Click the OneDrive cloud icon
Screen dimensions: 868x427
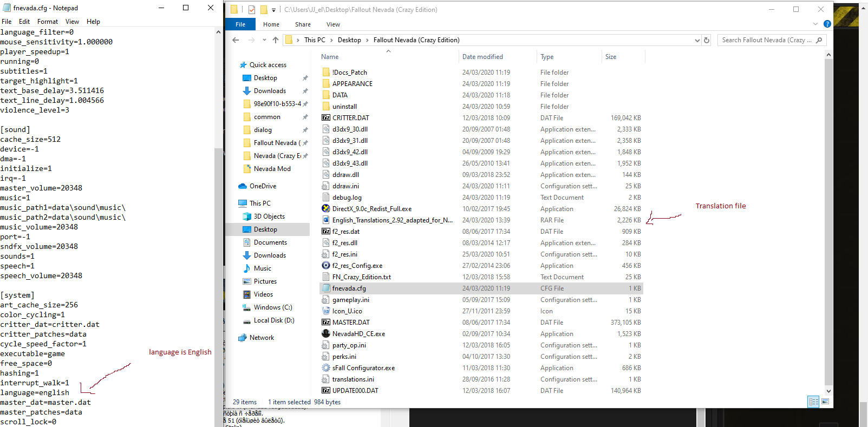coord(243,186)
